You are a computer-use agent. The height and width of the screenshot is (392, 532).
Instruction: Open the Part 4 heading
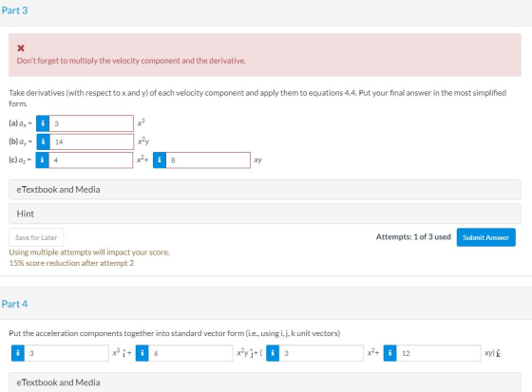coord(14,304)
